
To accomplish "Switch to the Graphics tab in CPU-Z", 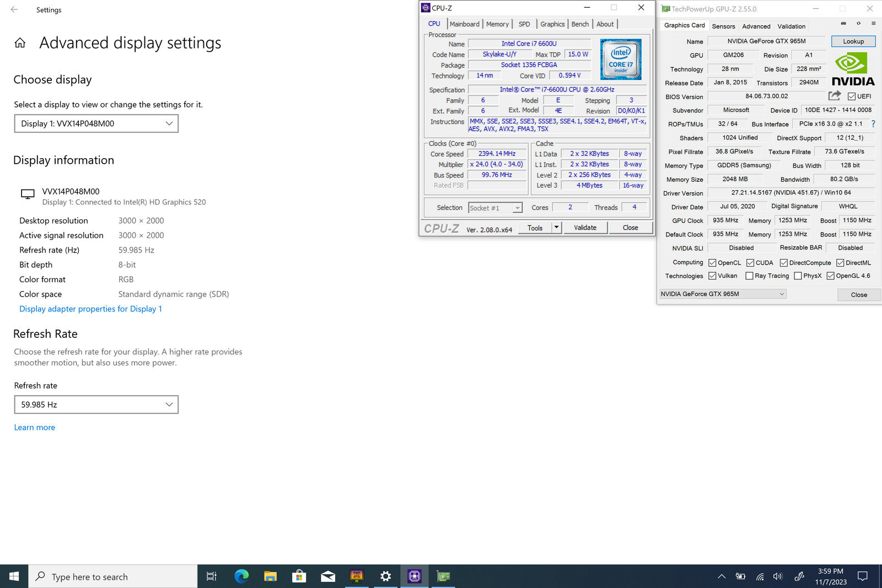I will pyautogui.click(x=552, y=24).
